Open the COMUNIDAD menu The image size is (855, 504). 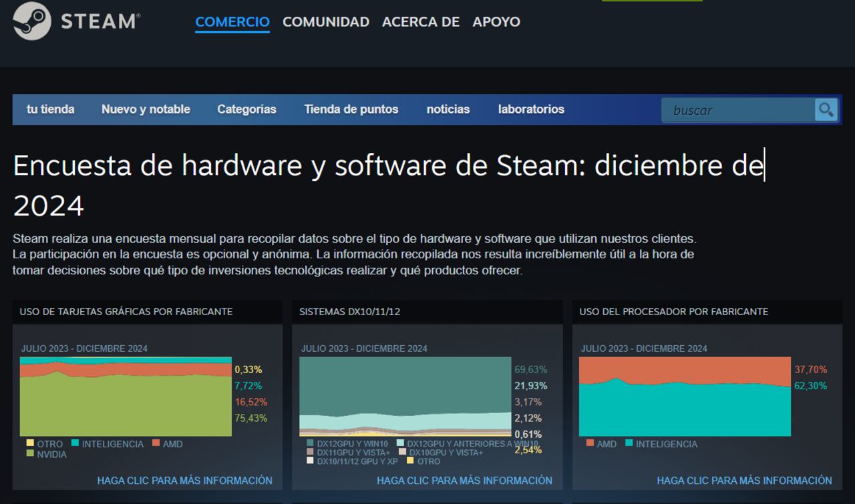pos(326,21)
